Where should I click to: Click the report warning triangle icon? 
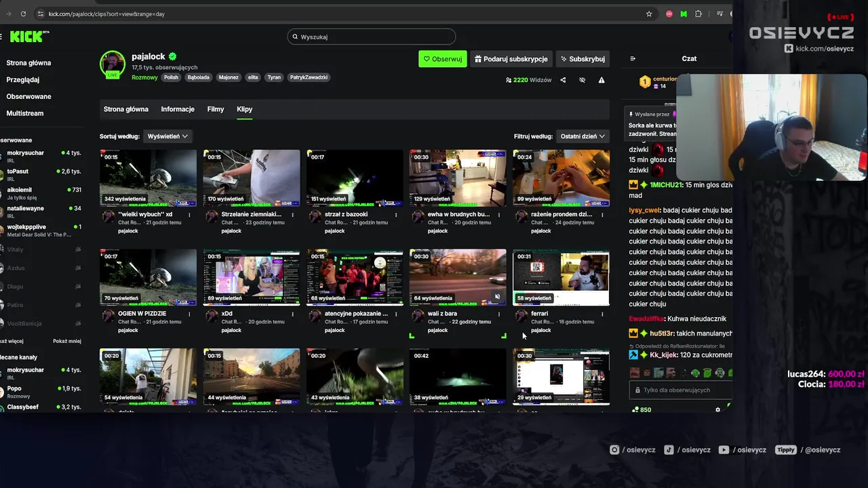point(601,80)
